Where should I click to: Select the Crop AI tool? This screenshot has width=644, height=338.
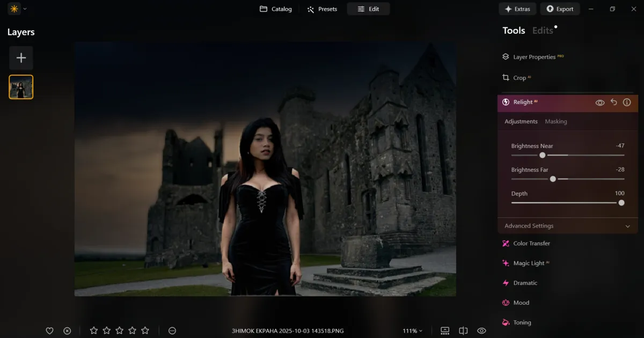[x=519, y=77]
